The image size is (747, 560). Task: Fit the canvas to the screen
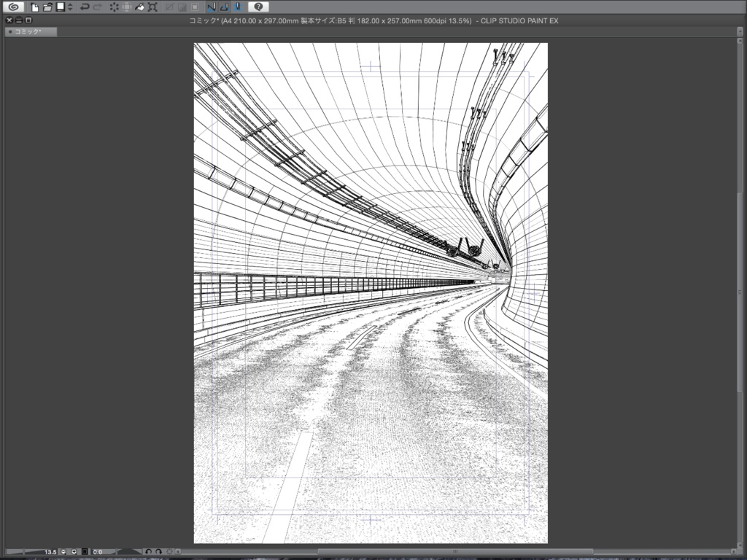tap(85, 552)
